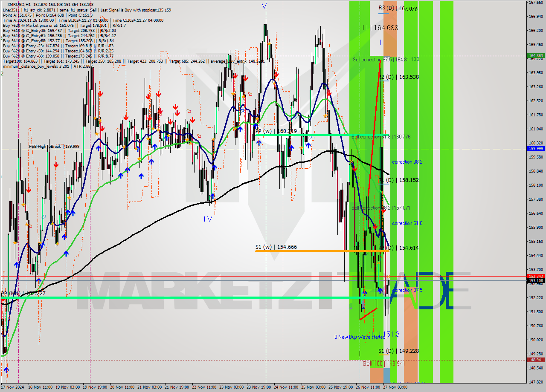
Task: Select the 161.780 price axis value
Action: [x=536, y=115]
